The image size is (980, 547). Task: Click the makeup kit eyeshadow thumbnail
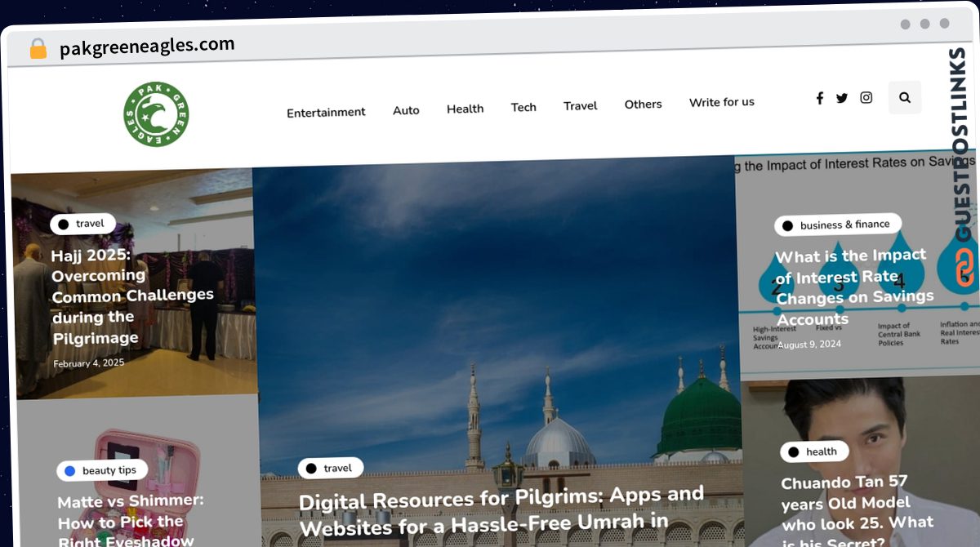click(139, 472)
